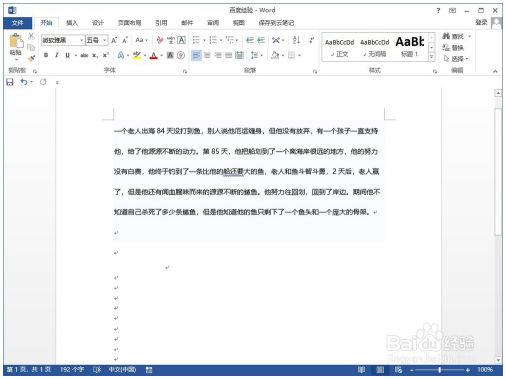Open the Word help question mark
The height and width of the screenshot is (379, 506).
click(438, 11)
